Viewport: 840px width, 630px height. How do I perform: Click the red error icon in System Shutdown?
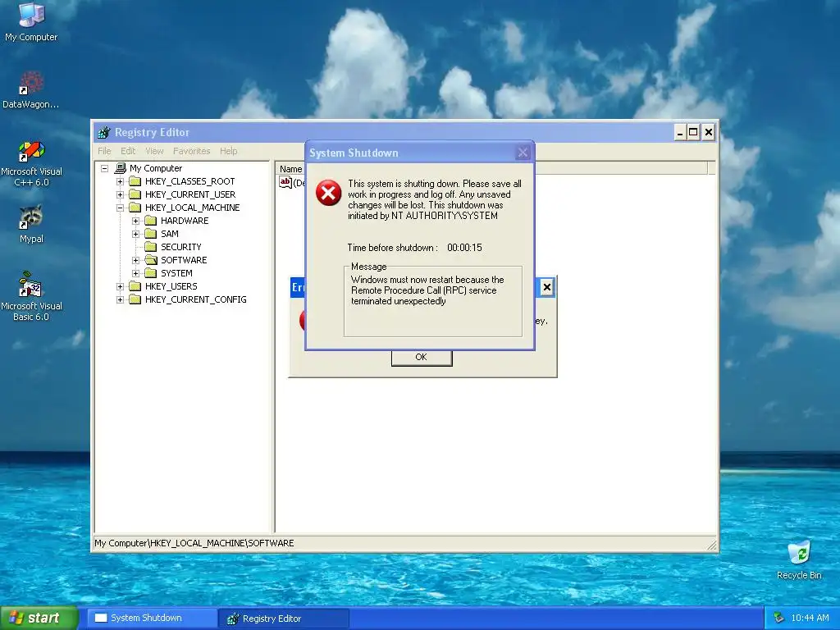click(328, 193)
